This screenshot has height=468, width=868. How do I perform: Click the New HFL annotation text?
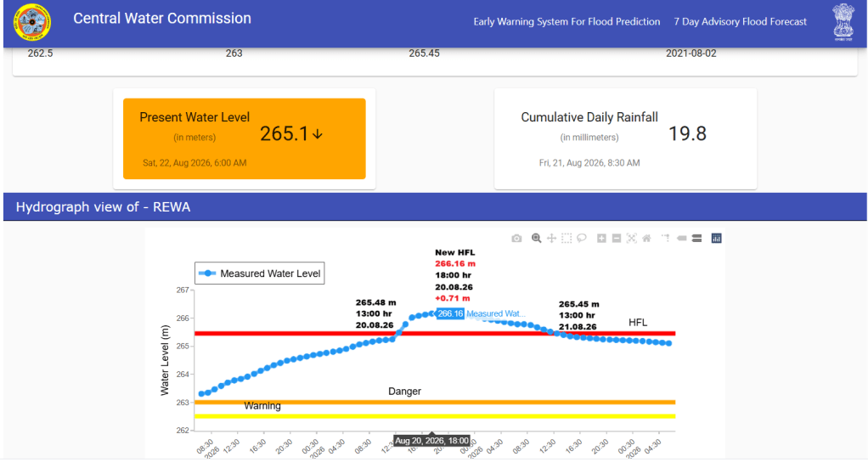click(x=455, y=252)
